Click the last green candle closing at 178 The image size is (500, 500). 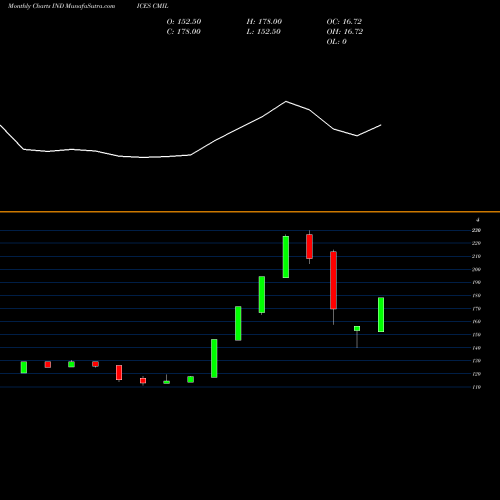coord(381,314)
